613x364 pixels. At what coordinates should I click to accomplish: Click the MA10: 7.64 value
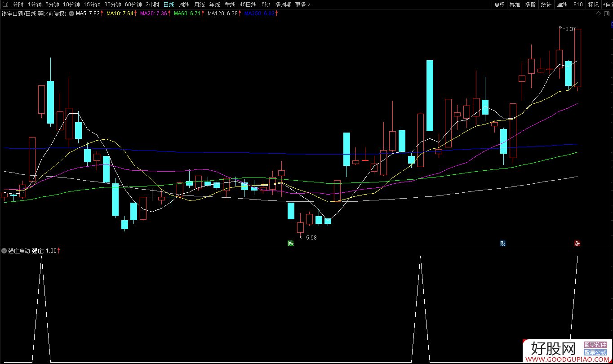click(x=120, y=13)
